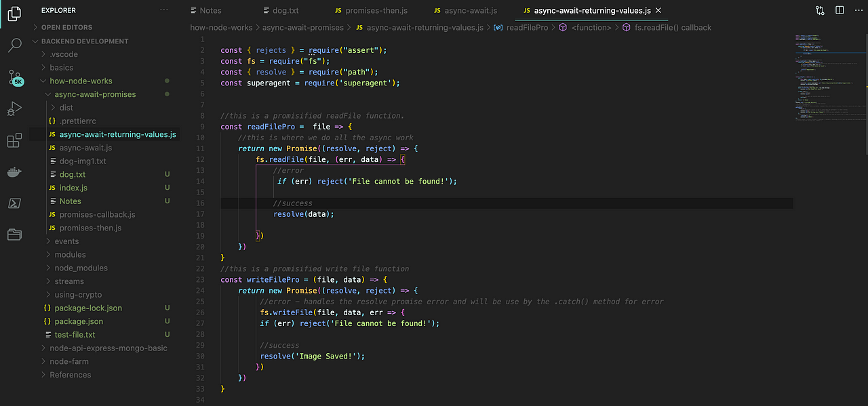Screen dimensions: 868x406
Task: Switch to the Notes tab
Action: tap(206, 11)
